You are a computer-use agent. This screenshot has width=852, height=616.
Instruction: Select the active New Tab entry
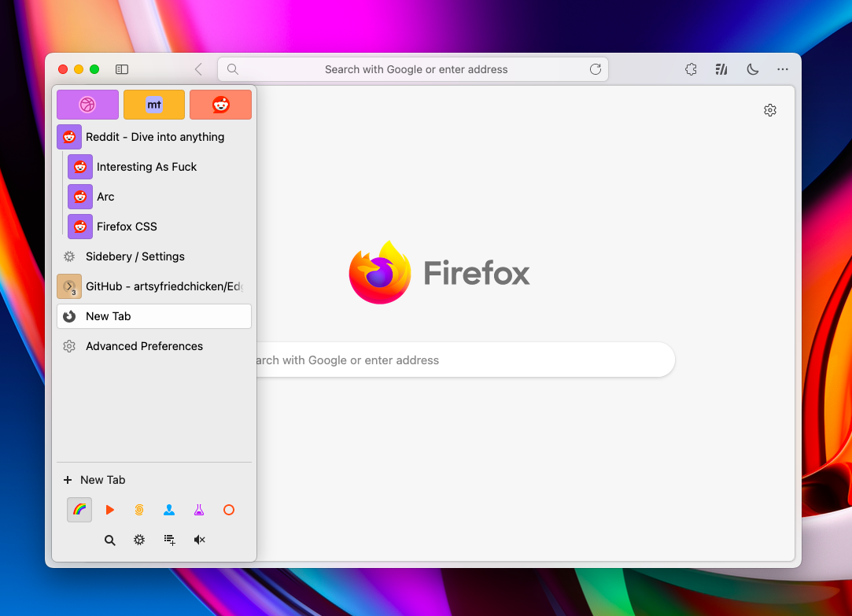point(154,316)
